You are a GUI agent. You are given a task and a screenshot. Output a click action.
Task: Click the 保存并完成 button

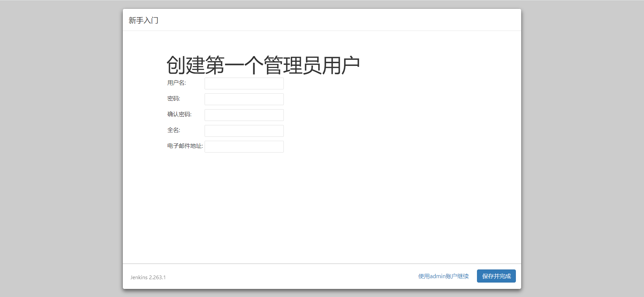pyautogui.click(x=496, y=276)
